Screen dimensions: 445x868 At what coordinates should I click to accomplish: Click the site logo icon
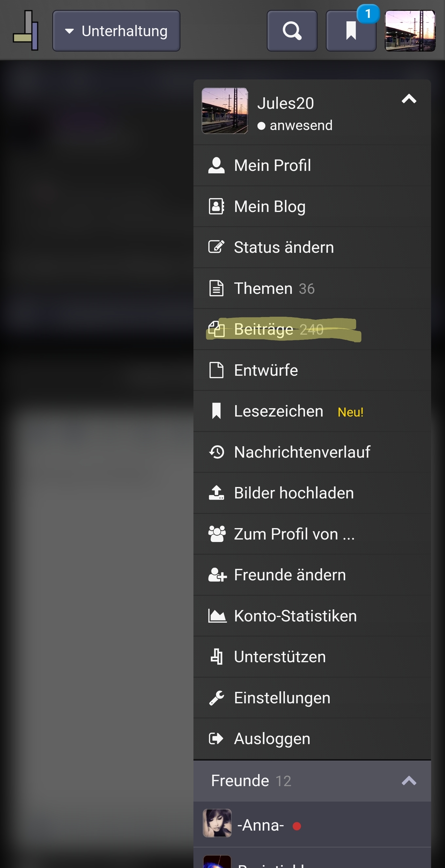tap(26, 30)
